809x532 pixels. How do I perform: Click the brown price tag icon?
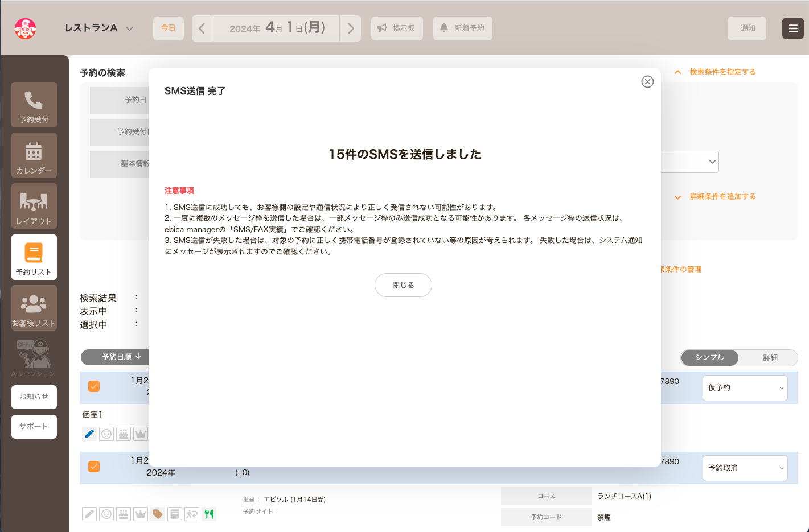tap(158, 514)
